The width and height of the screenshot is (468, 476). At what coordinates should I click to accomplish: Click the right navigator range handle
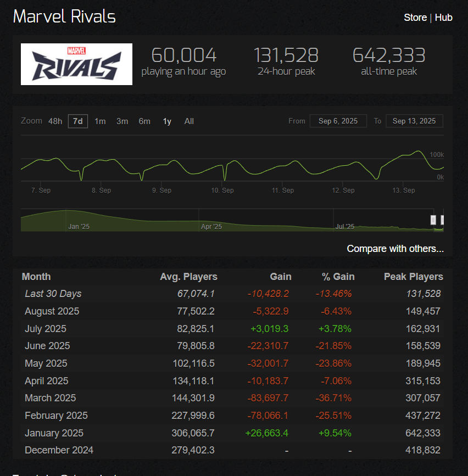coord(442,220)
